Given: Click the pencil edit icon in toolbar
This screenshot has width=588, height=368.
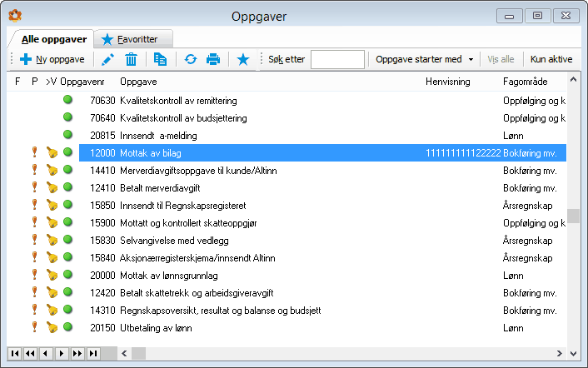Looking at the screenshot, I should point(108,59).
